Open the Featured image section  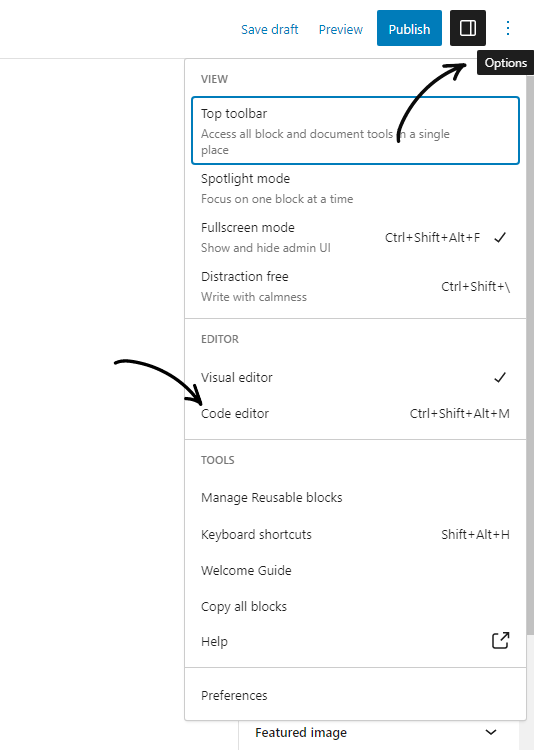pyautogui.click(x=378, y=732)
